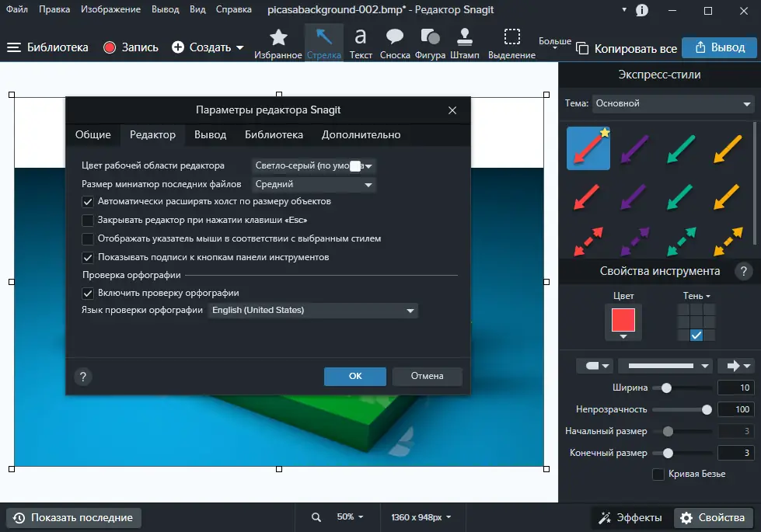Expand the Тень shadow dropdown

coord(696,296)
